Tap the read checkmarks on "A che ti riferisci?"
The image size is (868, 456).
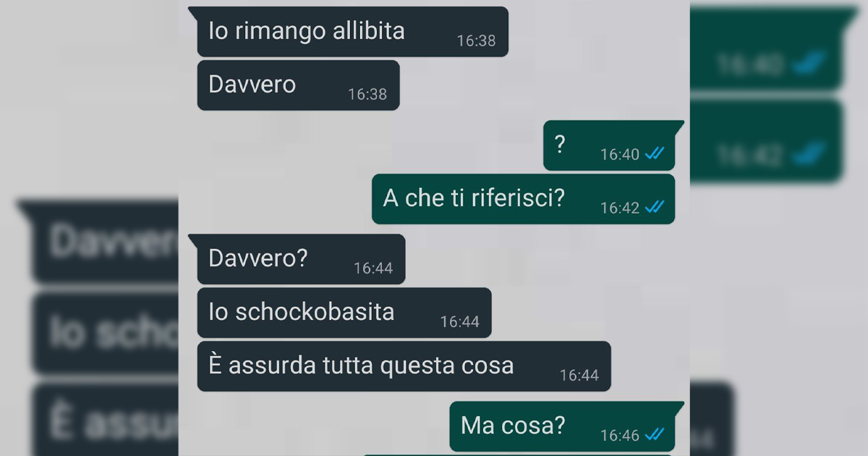(655, 207)
